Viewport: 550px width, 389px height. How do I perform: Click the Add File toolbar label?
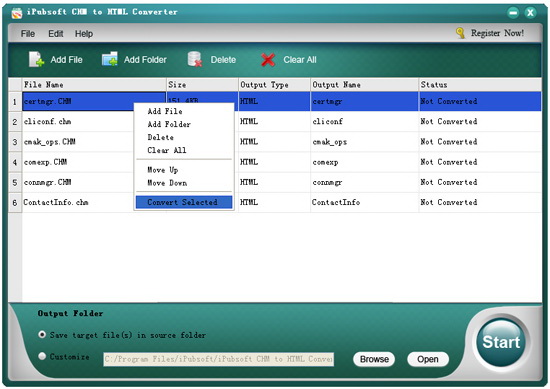66,60
